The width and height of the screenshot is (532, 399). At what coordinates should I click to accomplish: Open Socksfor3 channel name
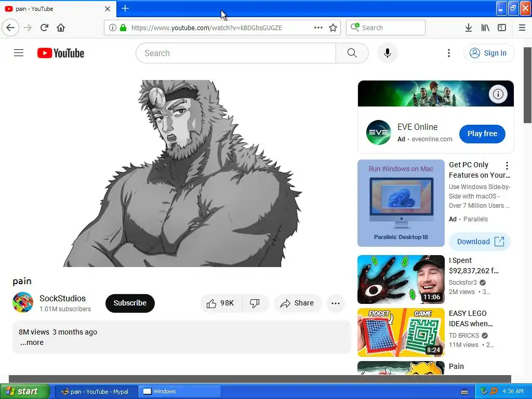pos(462,282)
